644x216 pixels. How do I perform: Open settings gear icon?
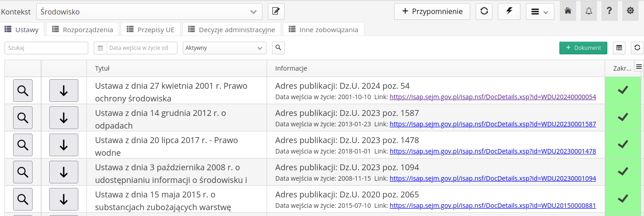(630, 11)
